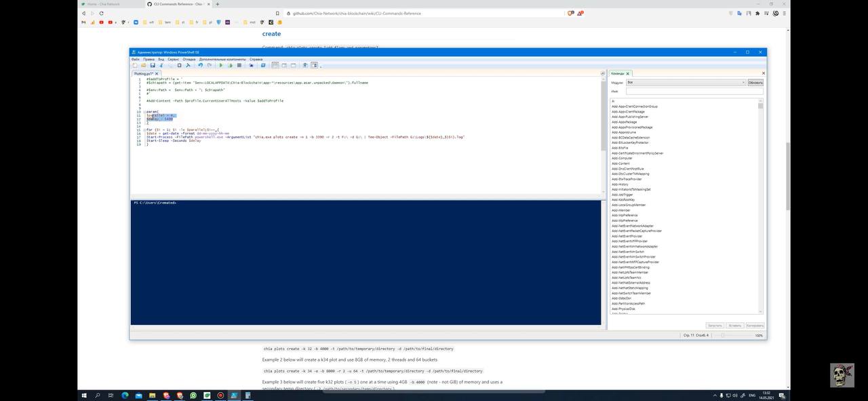This screenshot has width=868, height=401.
Task: Click the Stop Operation square icon
Action: pos(239,65)
